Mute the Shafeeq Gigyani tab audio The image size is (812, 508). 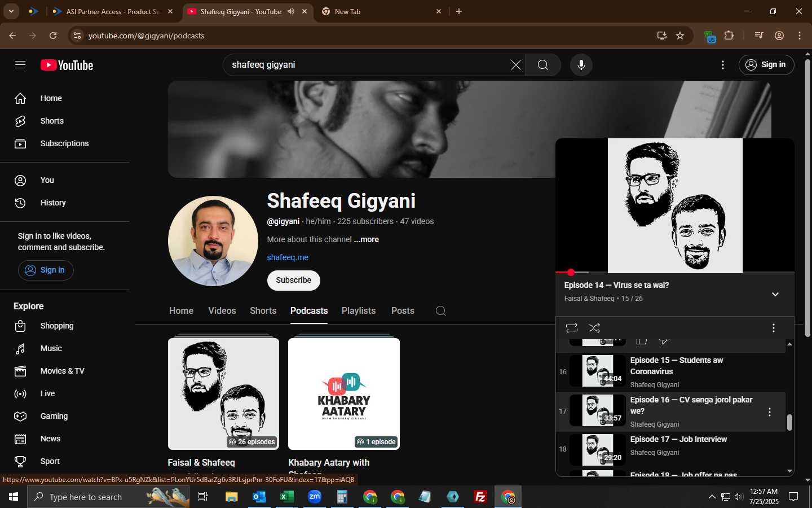[291, 11]
